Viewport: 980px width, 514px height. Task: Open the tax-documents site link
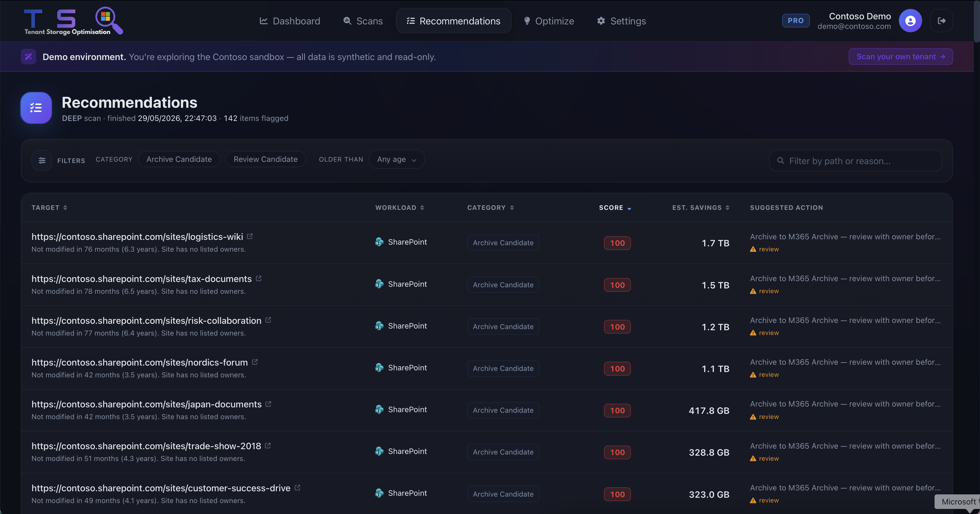[x=141, y=279]
